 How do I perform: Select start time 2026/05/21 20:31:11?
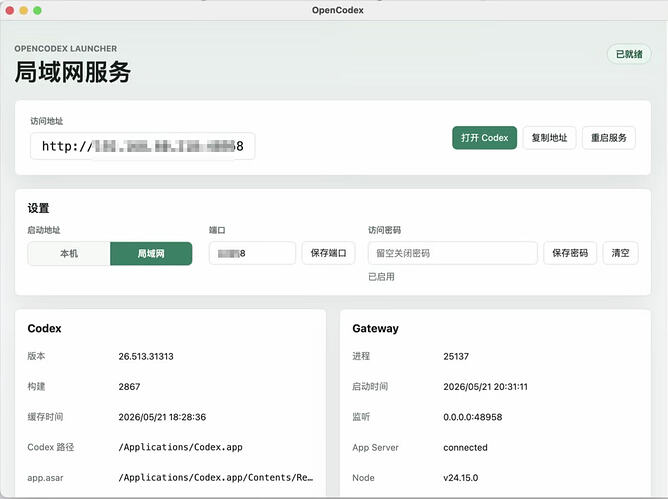[x=486, y=387]
